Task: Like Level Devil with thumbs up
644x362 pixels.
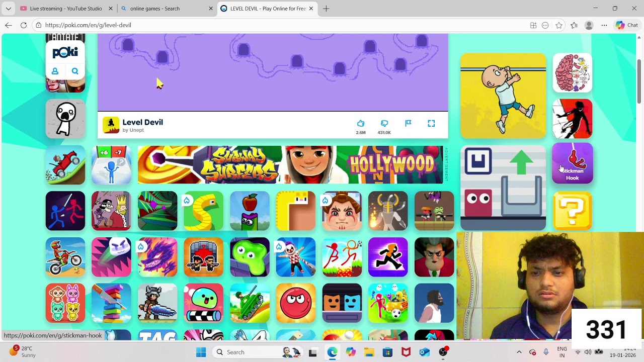Action: click(361, 123)
